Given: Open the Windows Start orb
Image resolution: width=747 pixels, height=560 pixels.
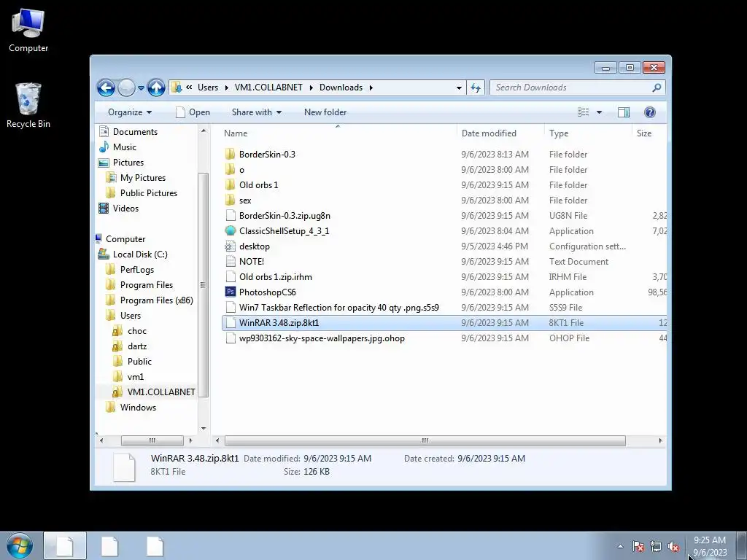Looking at the screenshot, I should tap(20, 545).
